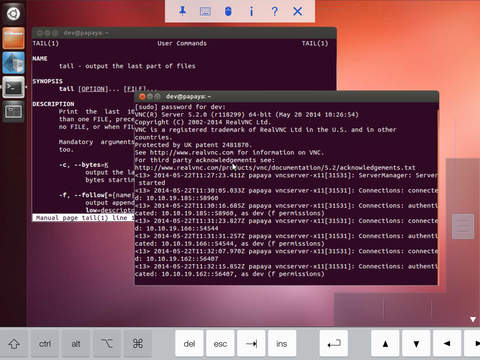The width and height of the screenshot is (480, 360).
Task: Click the 'User Commands' header in man page
Action: tap(182, 43)
